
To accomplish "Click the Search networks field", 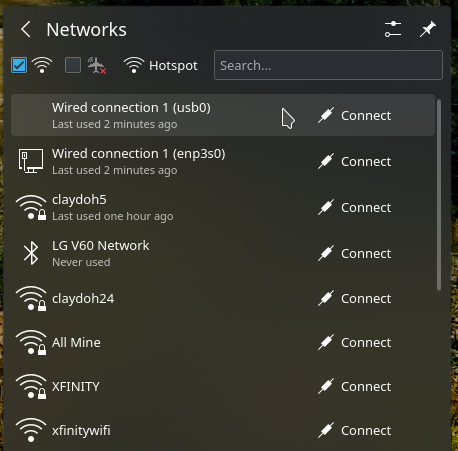I will [328, 65].
